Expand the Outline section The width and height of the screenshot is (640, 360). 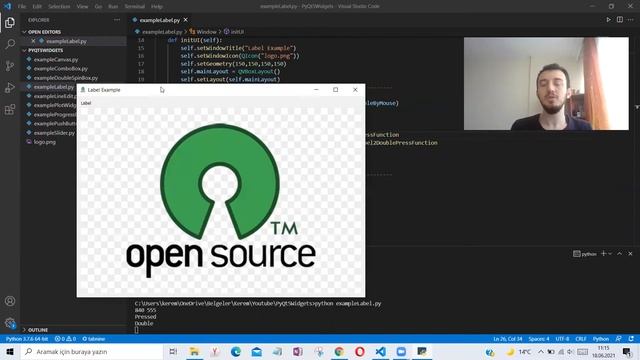coord(73,330)
